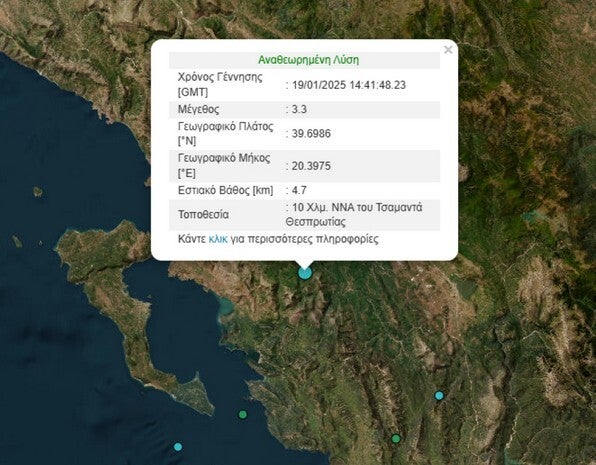Screen dimensions: 596x465
Task: Click the 19/01/2025 14:41:48.23 timestamp value
Action: pyautogui.click(x=349, y=85)
